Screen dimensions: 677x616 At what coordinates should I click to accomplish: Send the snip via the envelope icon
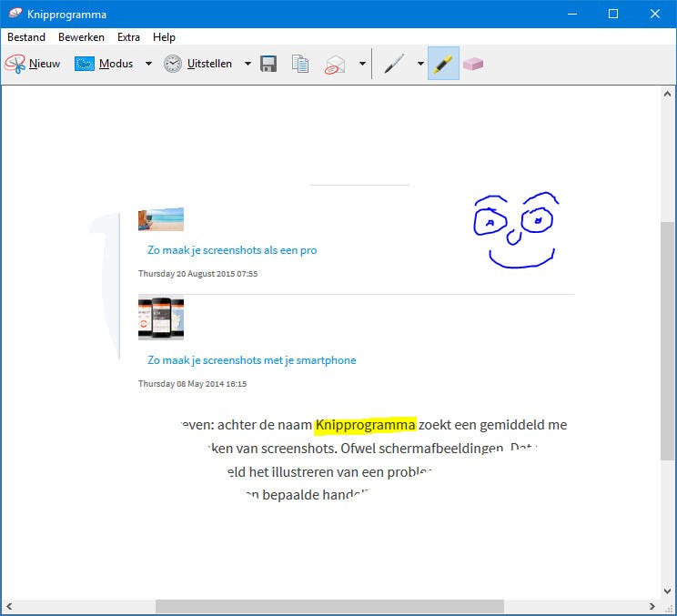pos(336,64)
